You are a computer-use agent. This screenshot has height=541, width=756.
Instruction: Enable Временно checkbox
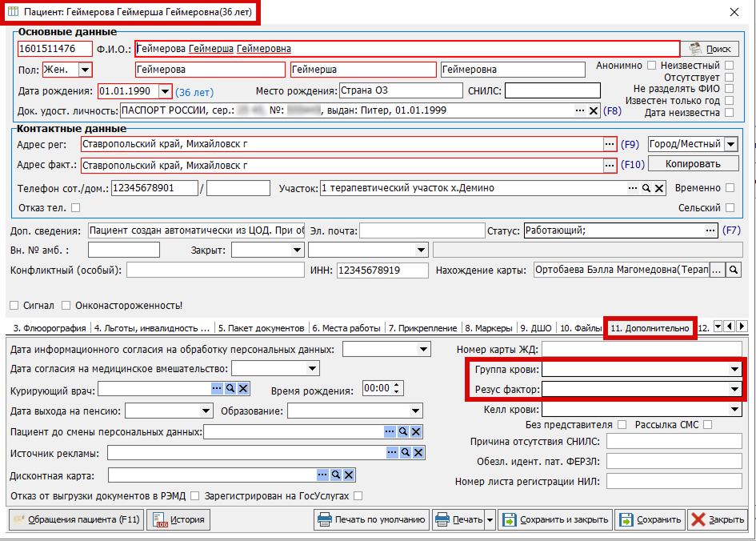pos(730,187)
